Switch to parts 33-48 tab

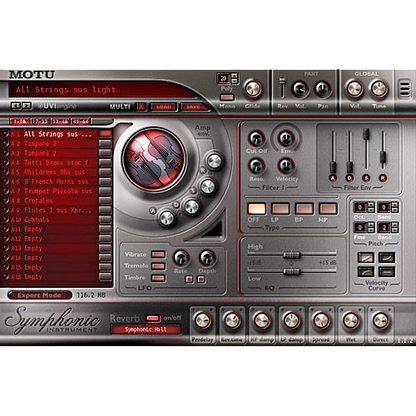60,121
